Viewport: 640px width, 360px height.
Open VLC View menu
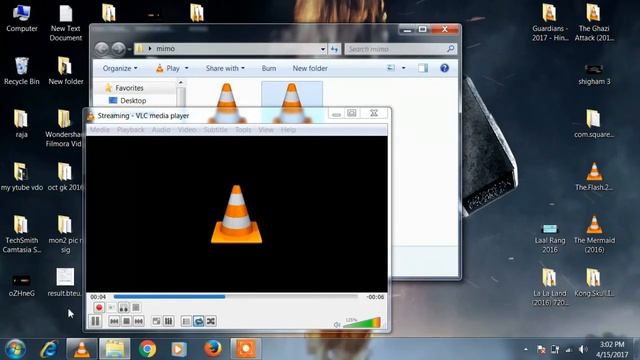tap(266, 130)
